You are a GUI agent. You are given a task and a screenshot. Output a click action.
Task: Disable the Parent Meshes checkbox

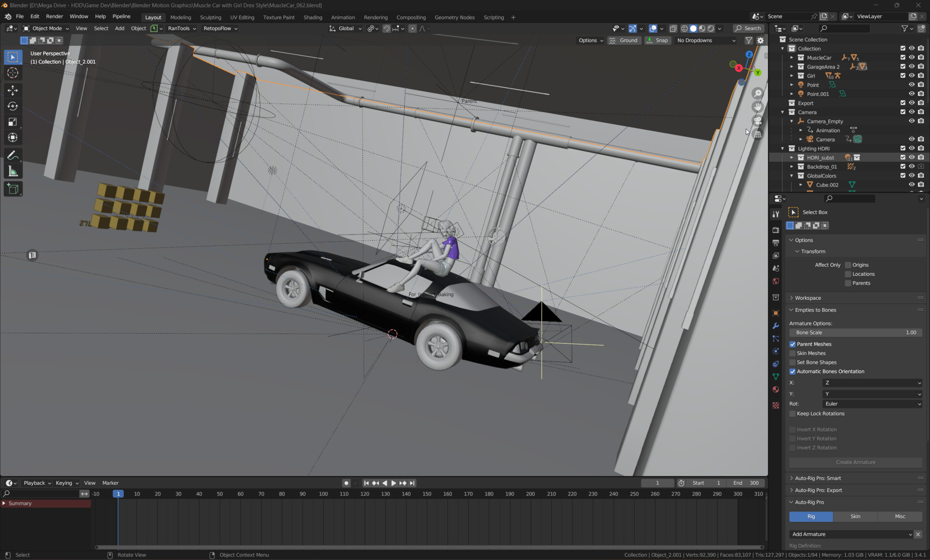(x=793, y=344)
